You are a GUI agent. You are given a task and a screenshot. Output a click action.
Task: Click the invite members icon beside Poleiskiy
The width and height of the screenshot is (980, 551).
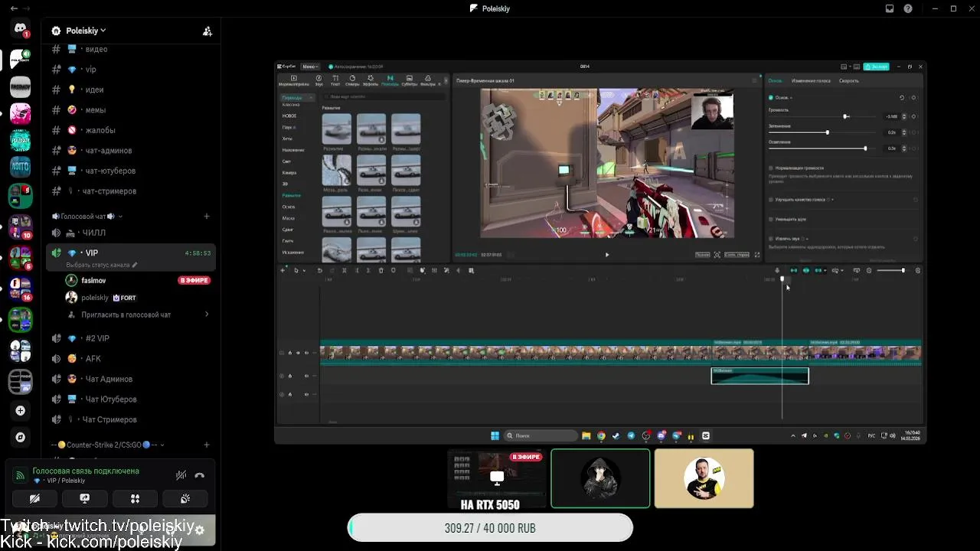(x=207, y=31)
